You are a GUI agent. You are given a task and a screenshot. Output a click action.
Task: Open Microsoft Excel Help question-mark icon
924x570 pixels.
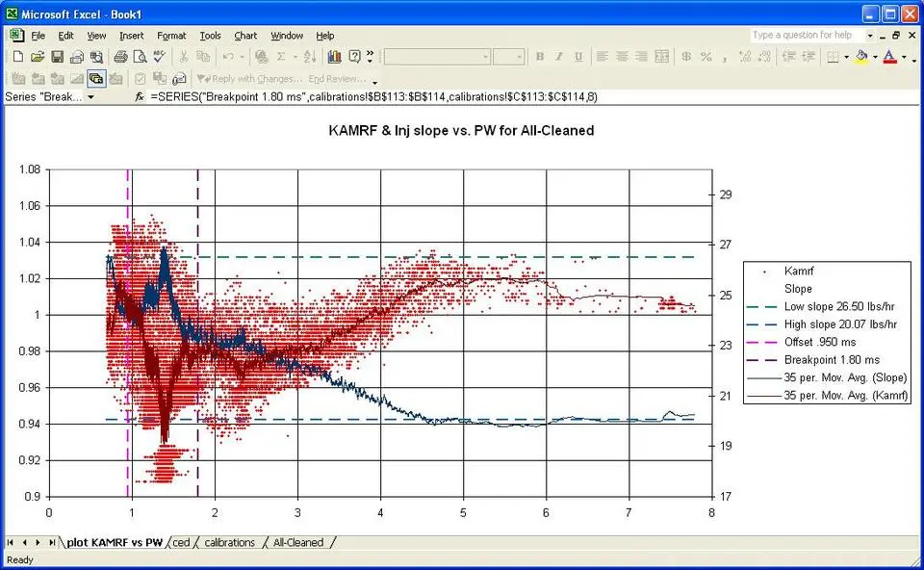tap(354, 57)
